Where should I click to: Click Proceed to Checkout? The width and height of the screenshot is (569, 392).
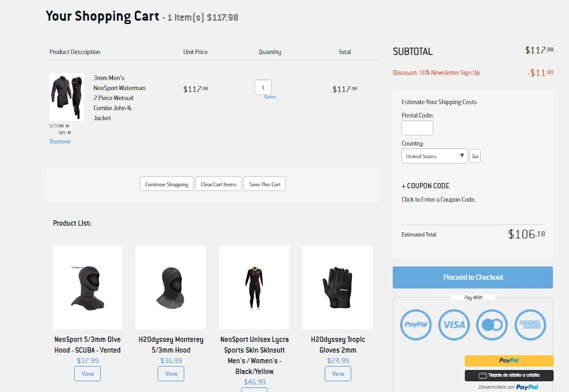[x=473, y=277]
